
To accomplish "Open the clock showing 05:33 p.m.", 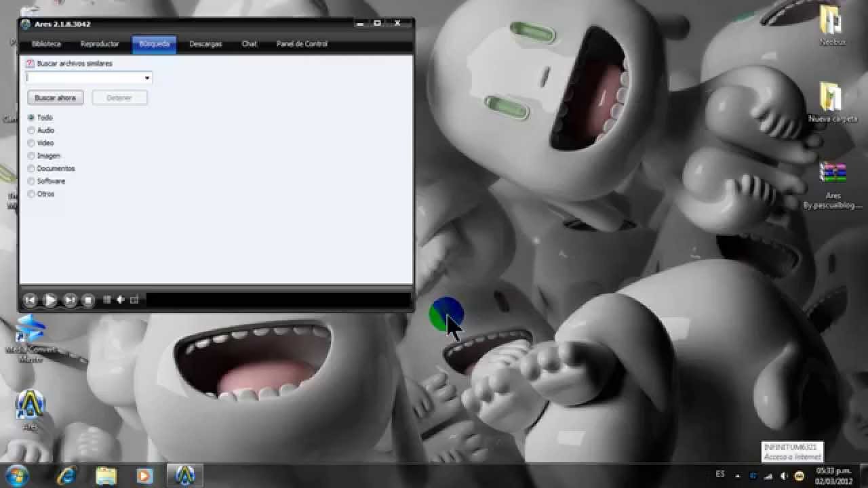I will pyautogui.click(x=834, y=476).
